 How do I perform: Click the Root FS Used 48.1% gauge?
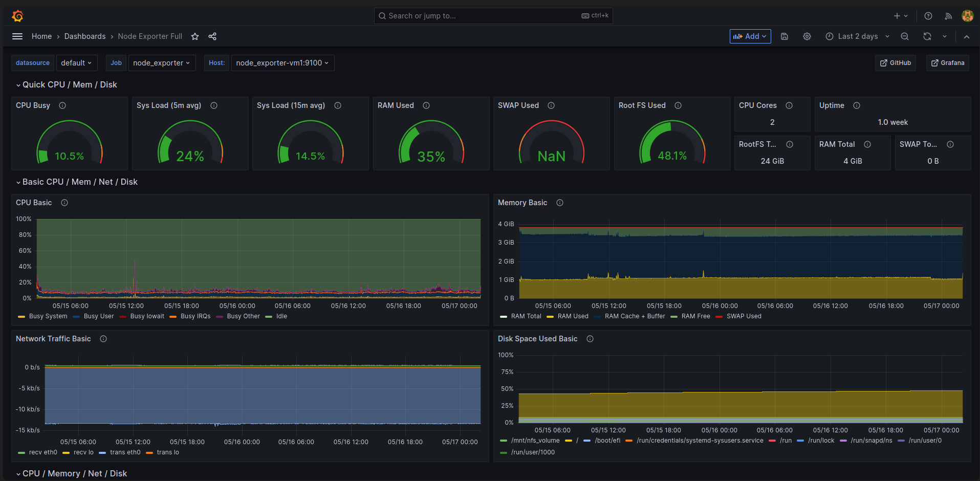(672, 143)
